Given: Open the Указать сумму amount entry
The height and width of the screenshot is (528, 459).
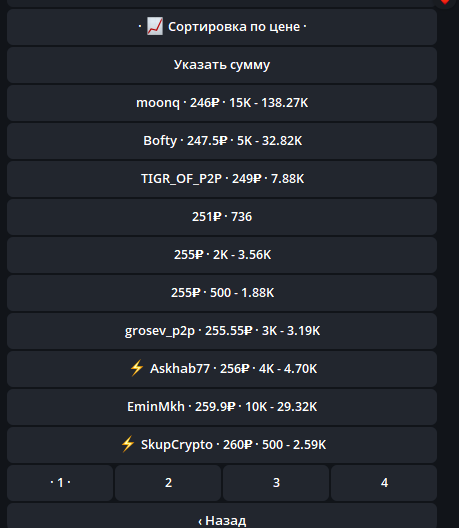Looking at the screenshot, I should pos(222,65).
